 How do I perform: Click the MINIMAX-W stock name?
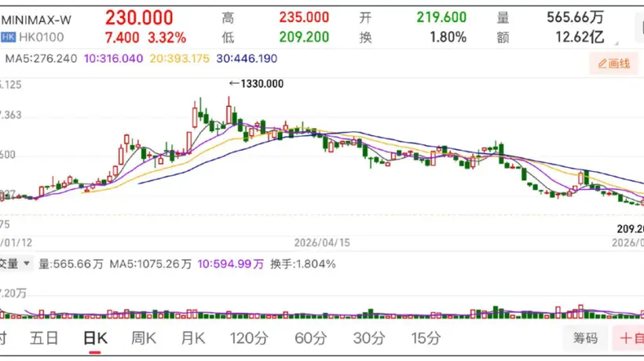tap(37, 20)
